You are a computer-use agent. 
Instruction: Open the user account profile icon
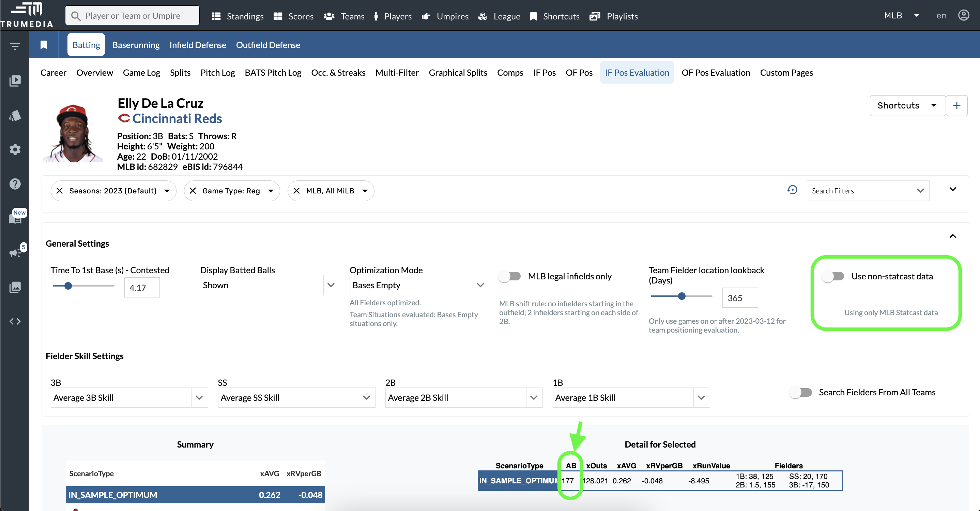click(963, 16)
